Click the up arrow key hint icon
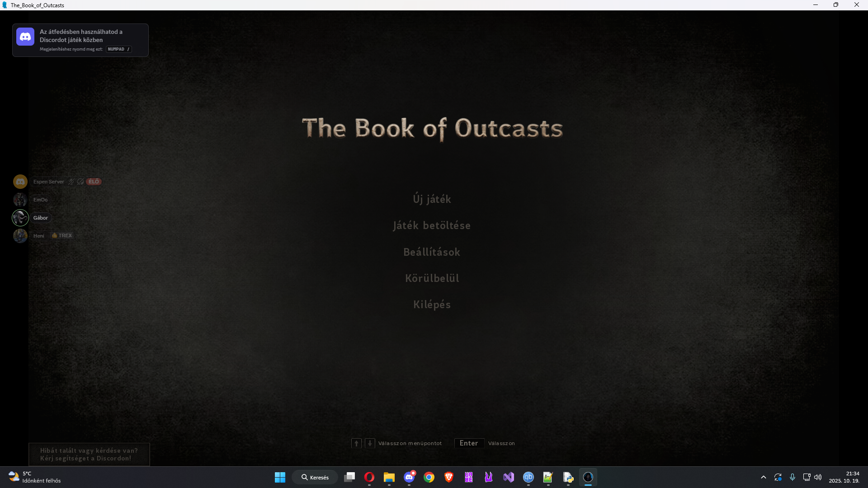 tap(356, 443)
